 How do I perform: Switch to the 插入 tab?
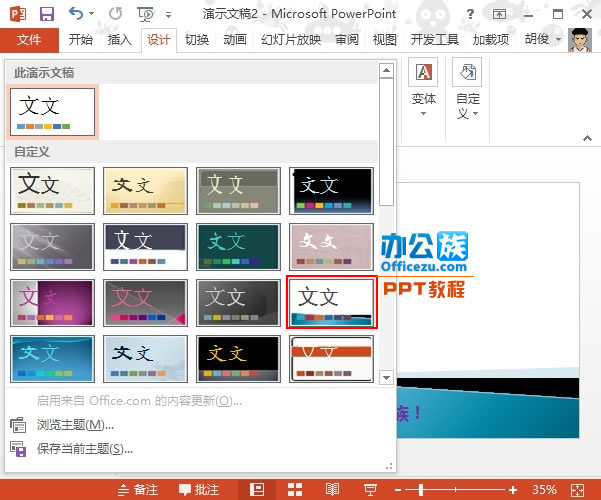[120, 39]
